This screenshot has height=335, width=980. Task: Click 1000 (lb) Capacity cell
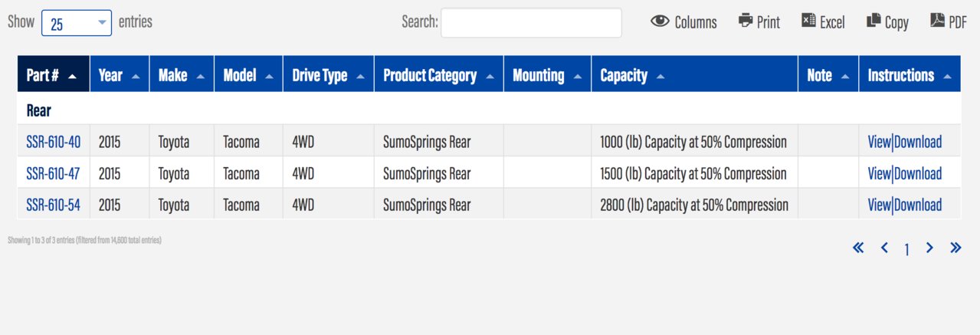pos(694,142)
